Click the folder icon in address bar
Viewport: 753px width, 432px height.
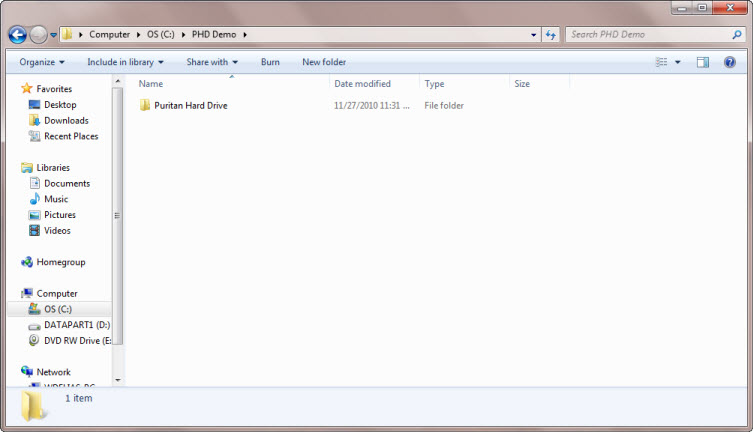coord(67,34)
